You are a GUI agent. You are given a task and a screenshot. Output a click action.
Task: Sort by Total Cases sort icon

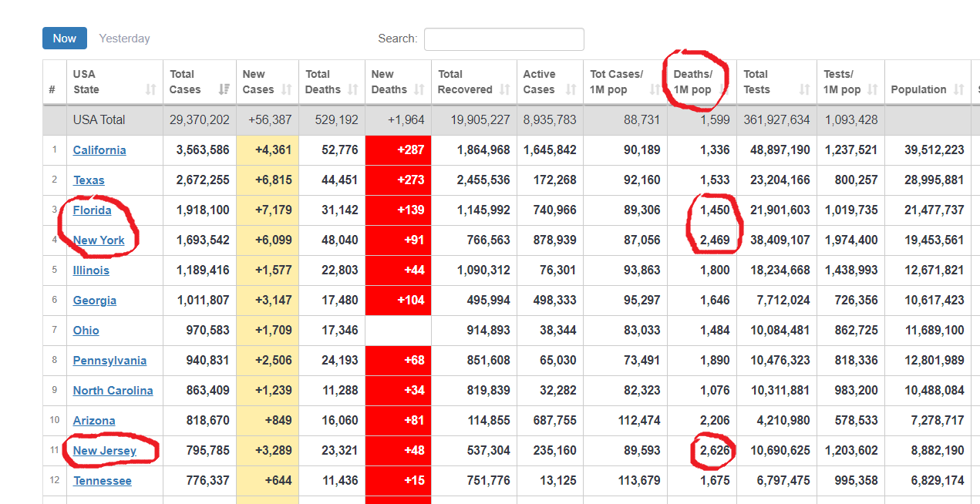point(224,89)
